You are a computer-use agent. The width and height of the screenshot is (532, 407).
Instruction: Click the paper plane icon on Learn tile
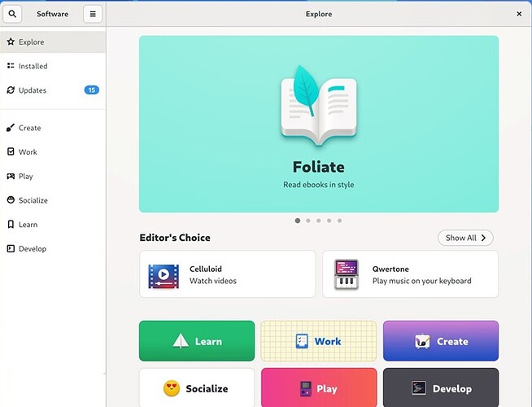click(181, 341)
